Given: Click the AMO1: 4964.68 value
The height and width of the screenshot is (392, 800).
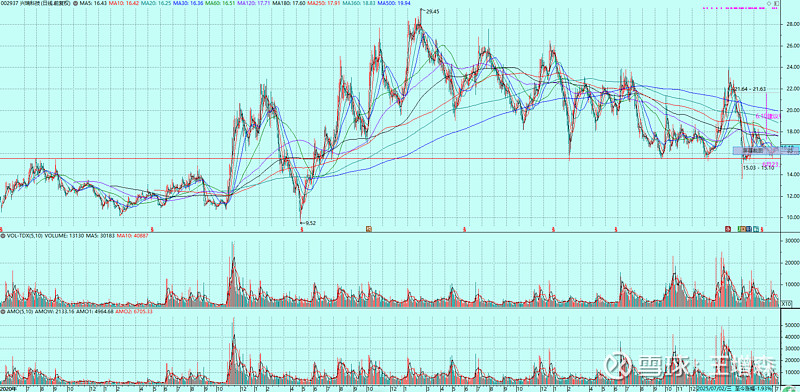Looking at the screenshot, I should pos(94,311).
